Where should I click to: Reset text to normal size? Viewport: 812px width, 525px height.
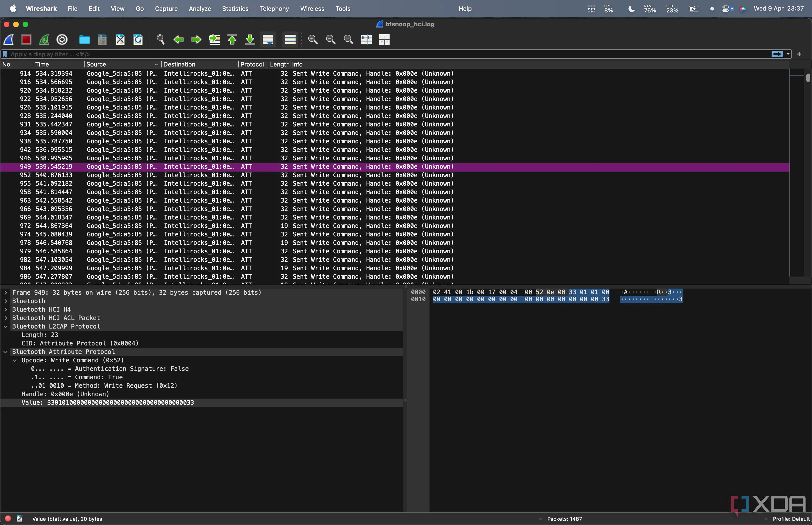tap(349, 39)
